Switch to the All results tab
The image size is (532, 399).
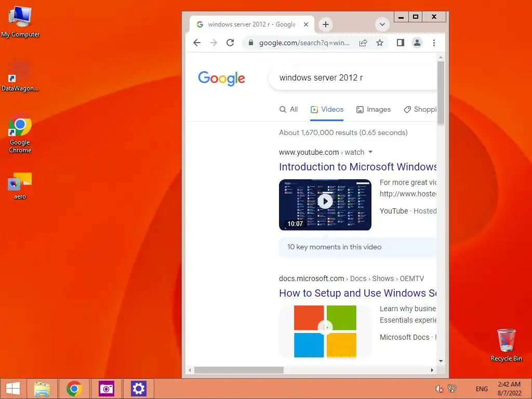pyautogui.click(x=288, y=109)
